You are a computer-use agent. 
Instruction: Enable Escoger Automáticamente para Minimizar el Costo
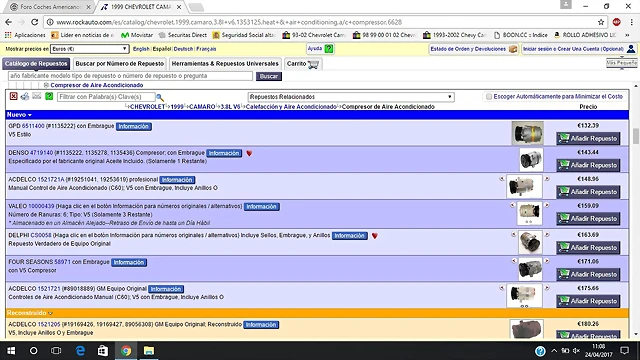pyautogui.click(x=489, y=97)
